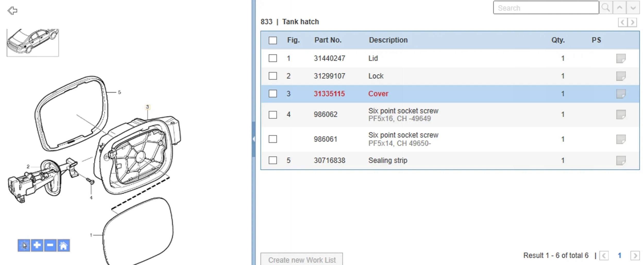The image size is (644, 265).
Task: Zoom in on diagram with plus icon
Action: (37, 245)
